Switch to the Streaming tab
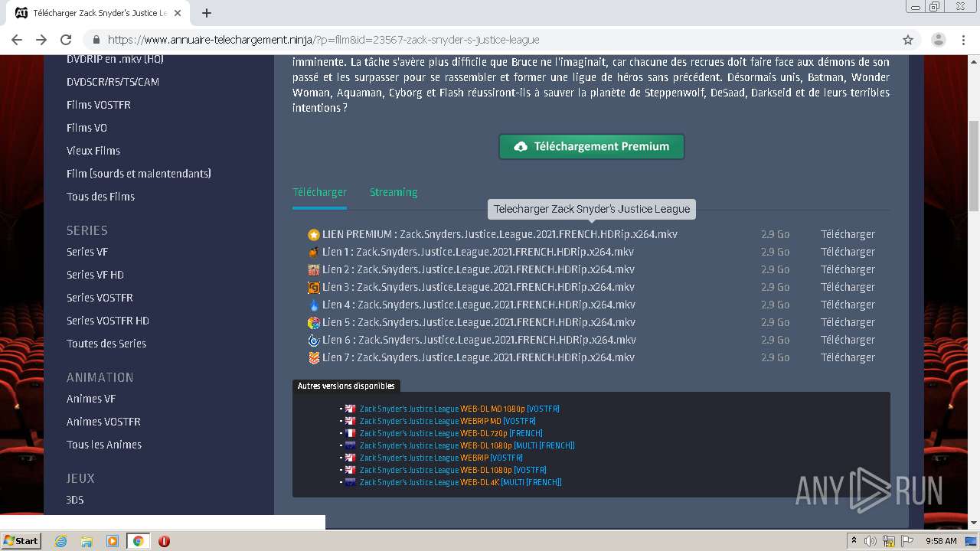The width and height of the screenshot is (980, 551). (394, 192)
